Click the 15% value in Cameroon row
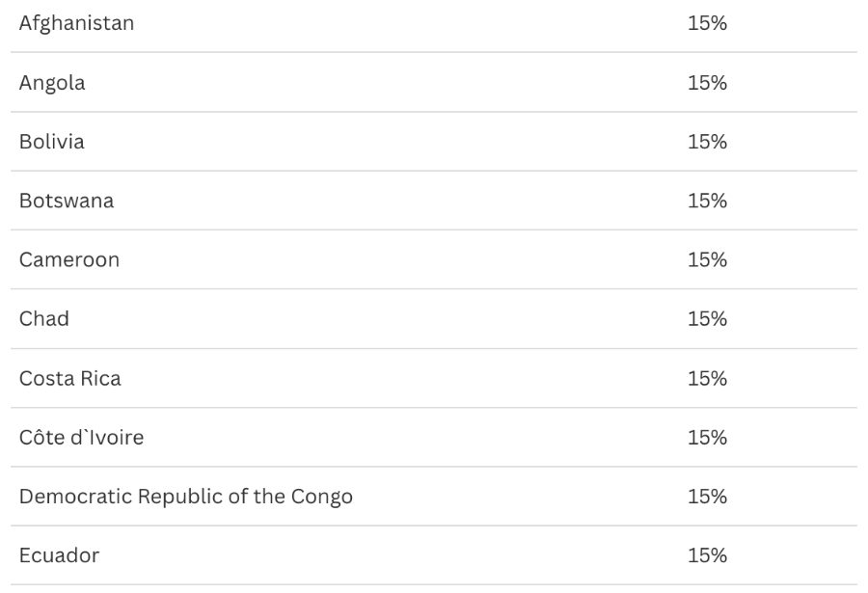Screen dimensions: 868x593 coord(707,259)
